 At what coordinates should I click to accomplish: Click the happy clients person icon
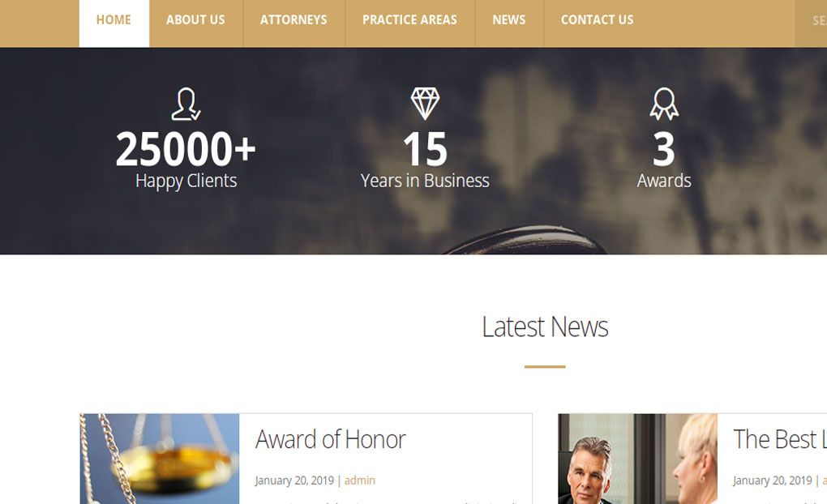tap(186, 104)
